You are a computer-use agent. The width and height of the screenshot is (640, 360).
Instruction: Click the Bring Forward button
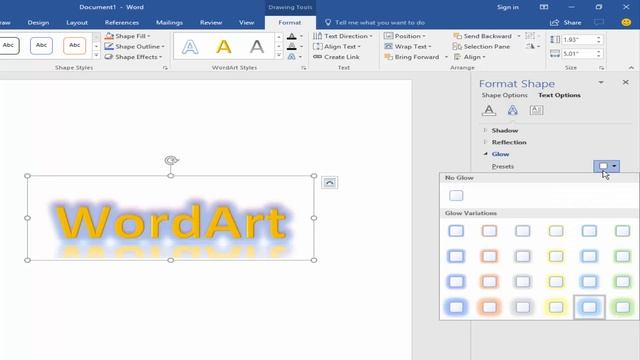(412, 57)
